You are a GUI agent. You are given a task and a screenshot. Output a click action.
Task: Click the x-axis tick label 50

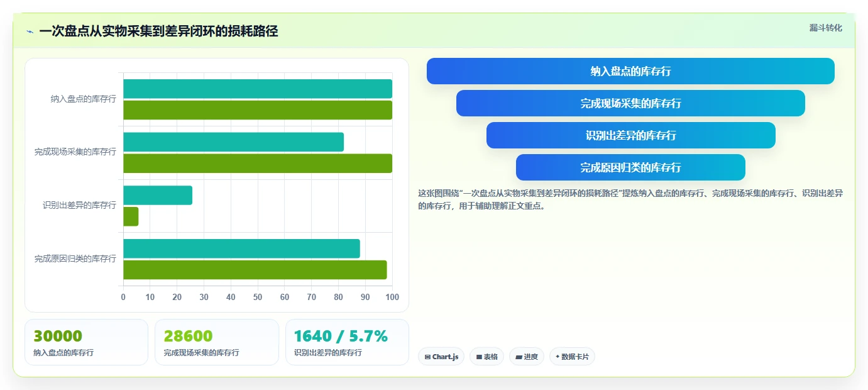(x=258, y=297)
